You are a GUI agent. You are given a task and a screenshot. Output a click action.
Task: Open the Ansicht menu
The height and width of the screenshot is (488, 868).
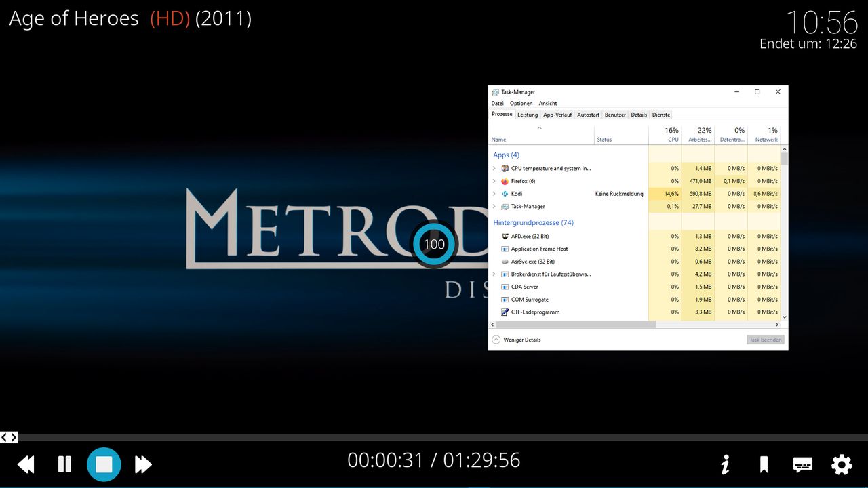[x=548, y=104]
